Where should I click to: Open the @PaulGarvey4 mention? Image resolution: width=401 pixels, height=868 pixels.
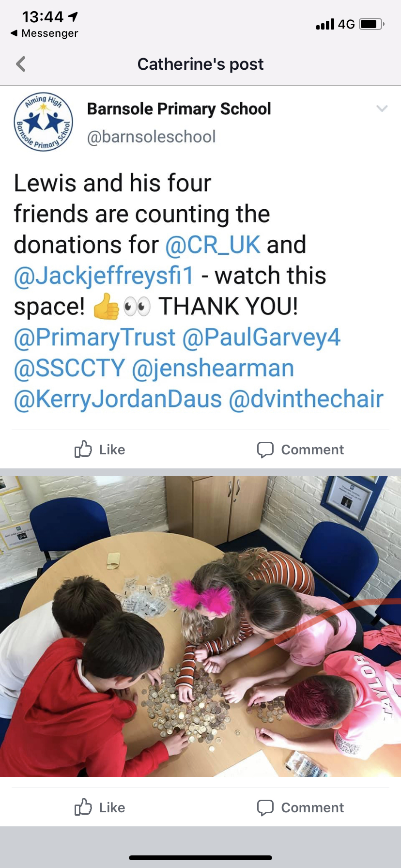[x=262, y=337]
